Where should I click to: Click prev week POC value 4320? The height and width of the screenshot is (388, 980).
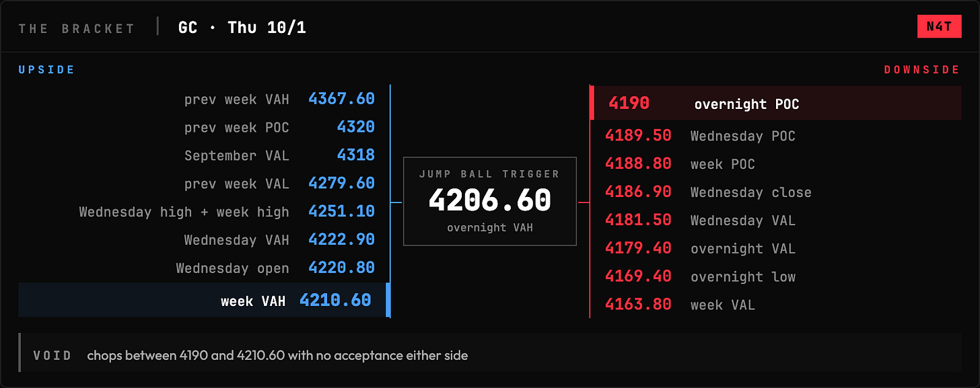click(356, 127)
